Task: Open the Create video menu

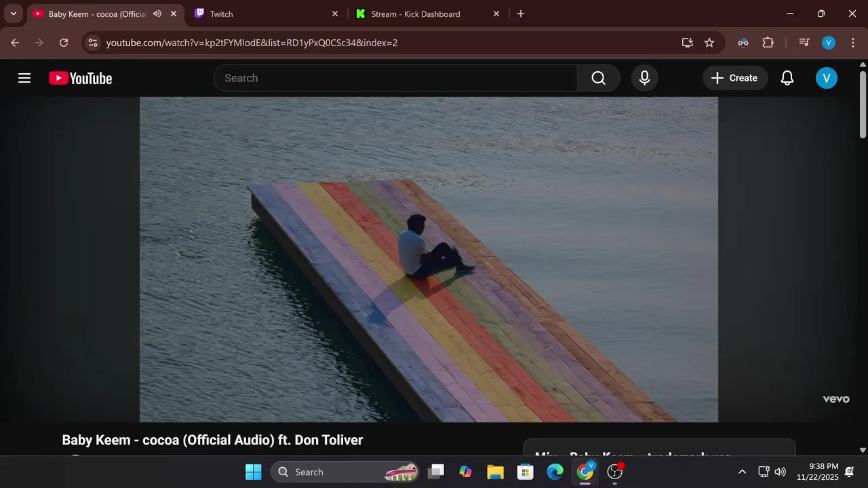Action: click(x=734, y=78)
